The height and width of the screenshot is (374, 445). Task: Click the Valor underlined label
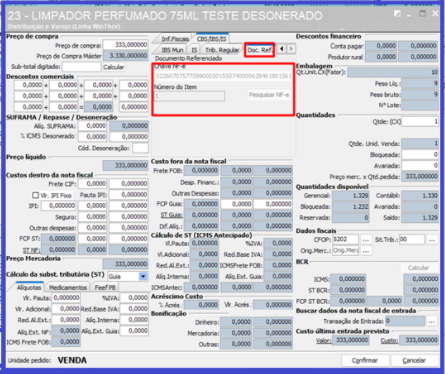pyautogui.click(x=323, y=340)
